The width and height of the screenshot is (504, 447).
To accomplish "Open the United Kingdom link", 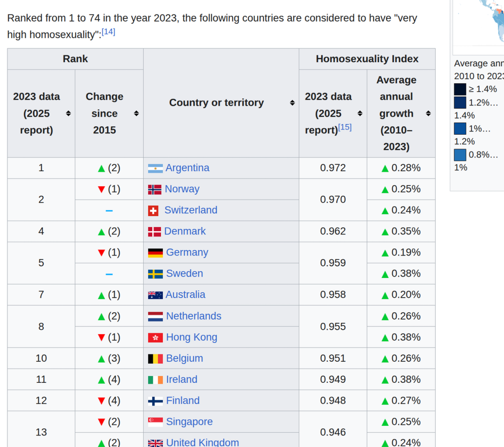I will click(202, 442).
